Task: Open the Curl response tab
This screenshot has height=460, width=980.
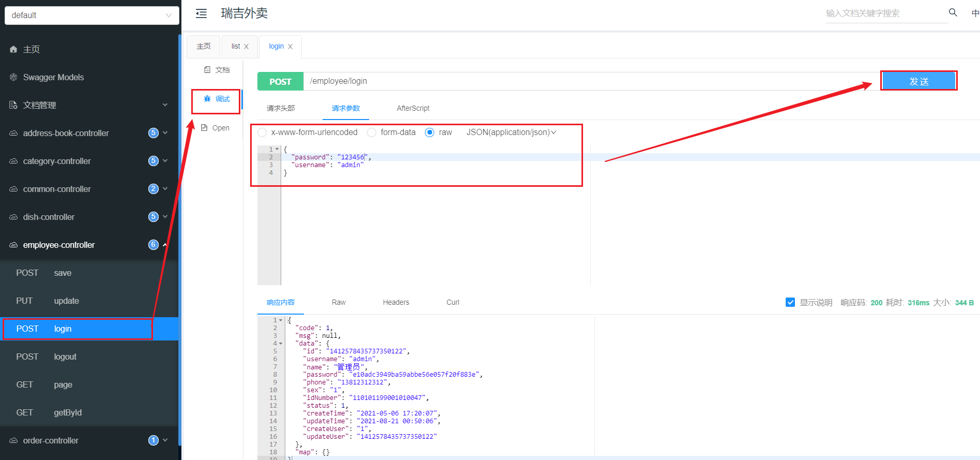Action: [452, 302]
